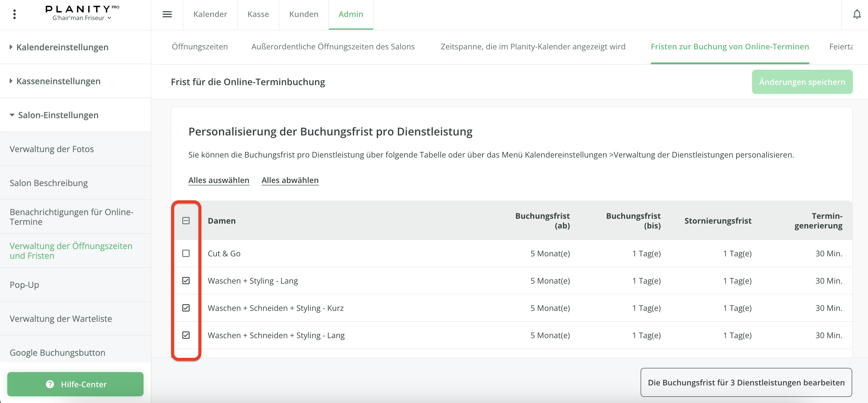Click the three-dot vertical menu icon

tap(14, 14)
